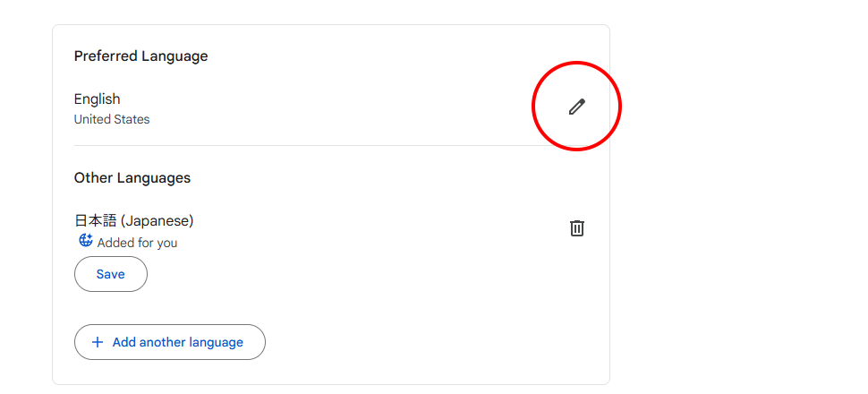The width and height of the screenshot is (868, 394).
Task: Click the Other Languages heading
Action: [x=132, y=178]
